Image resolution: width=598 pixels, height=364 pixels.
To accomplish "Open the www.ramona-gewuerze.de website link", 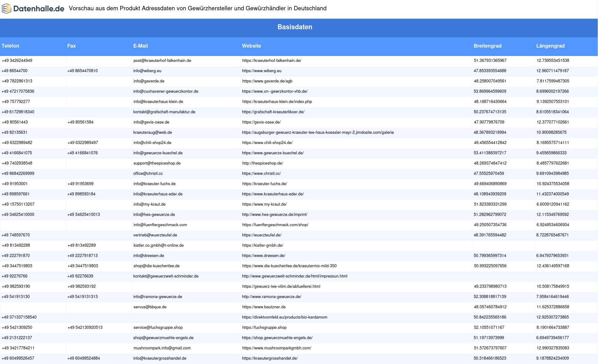I will [272, 297].
